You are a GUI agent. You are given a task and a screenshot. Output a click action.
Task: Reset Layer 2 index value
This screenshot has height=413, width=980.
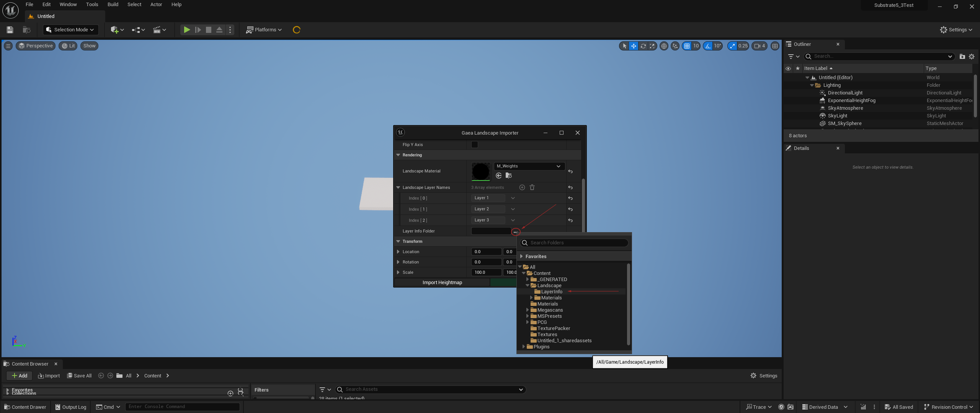coord(570,209)
